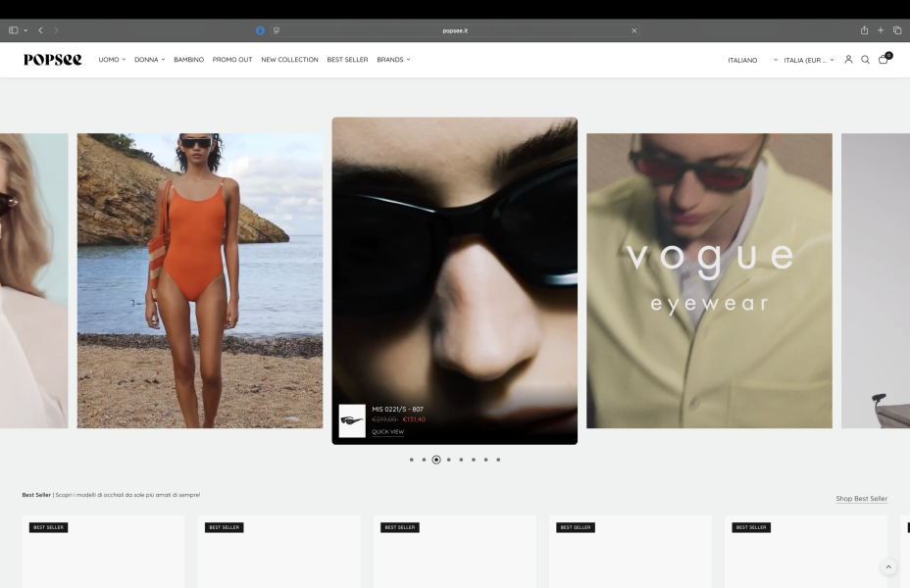Click Quick View for MIS 0221/S
The image size is (910, 588).
(387, 432)
